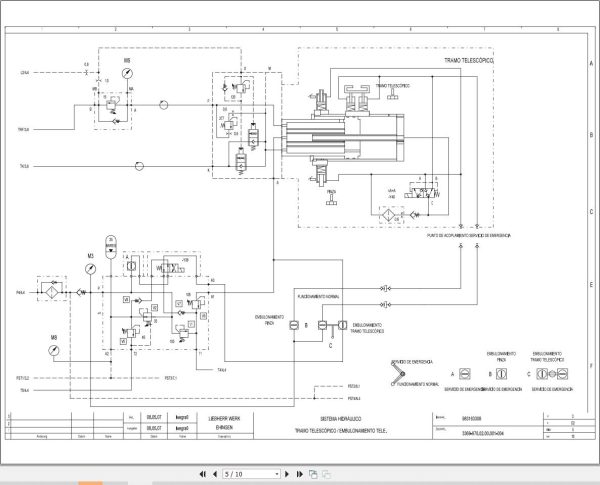Click the 'M3' pressure gauge label

90,256
